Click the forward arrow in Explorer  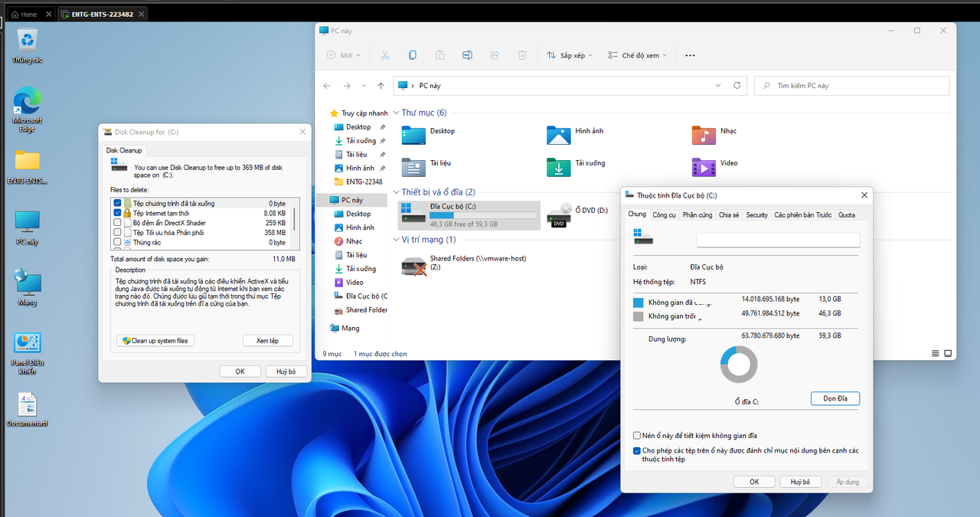click(347, 86)
